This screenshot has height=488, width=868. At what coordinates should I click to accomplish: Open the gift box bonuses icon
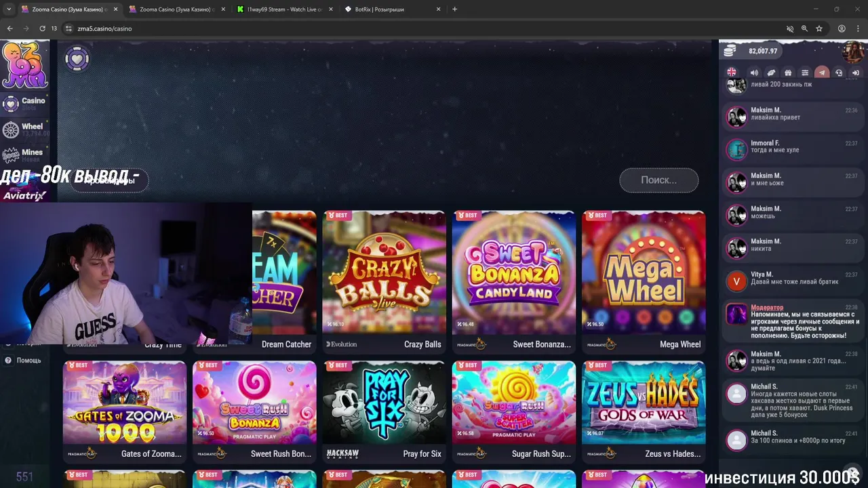(x=788, y=73)
